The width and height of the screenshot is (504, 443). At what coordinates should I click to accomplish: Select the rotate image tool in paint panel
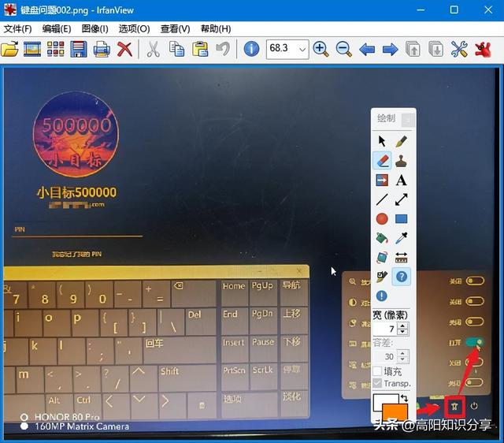point(382,258)
